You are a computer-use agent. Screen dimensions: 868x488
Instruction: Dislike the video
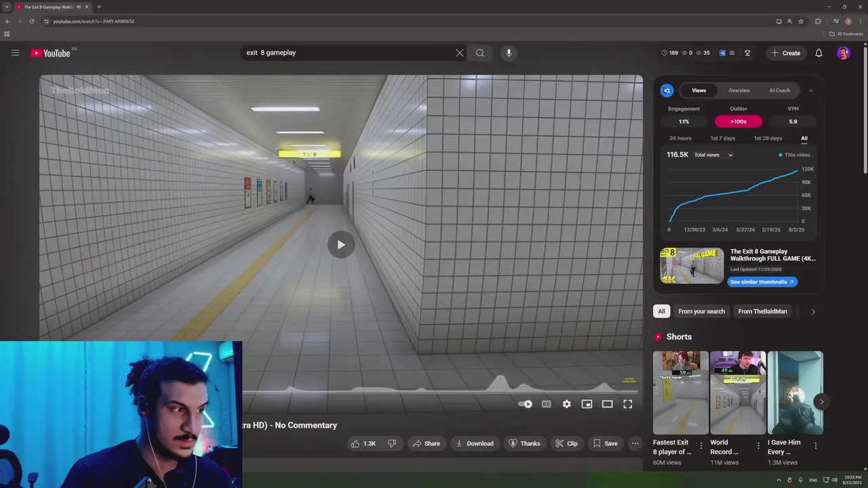click(x=392, y=443)
